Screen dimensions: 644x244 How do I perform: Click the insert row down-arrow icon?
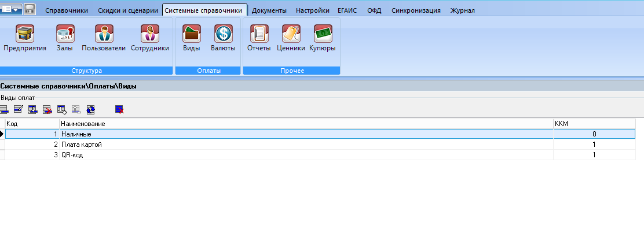33,109
